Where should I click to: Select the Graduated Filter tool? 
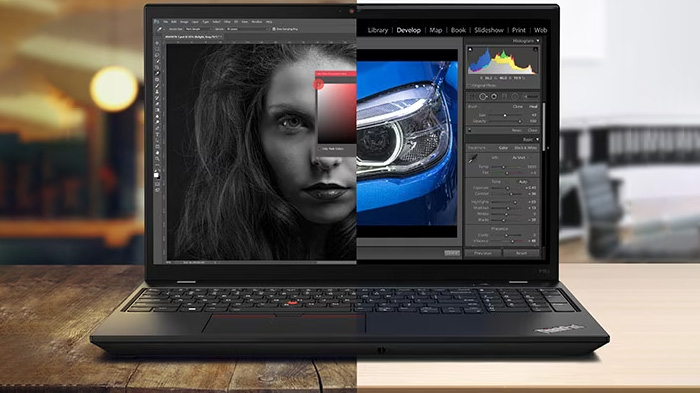point(504,96)
